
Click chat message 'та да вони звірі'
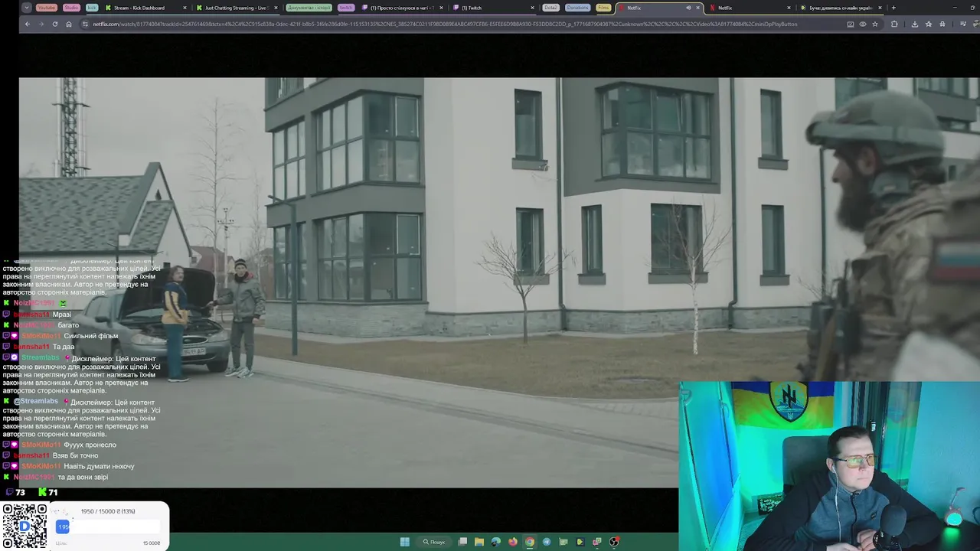coord(83,477)
